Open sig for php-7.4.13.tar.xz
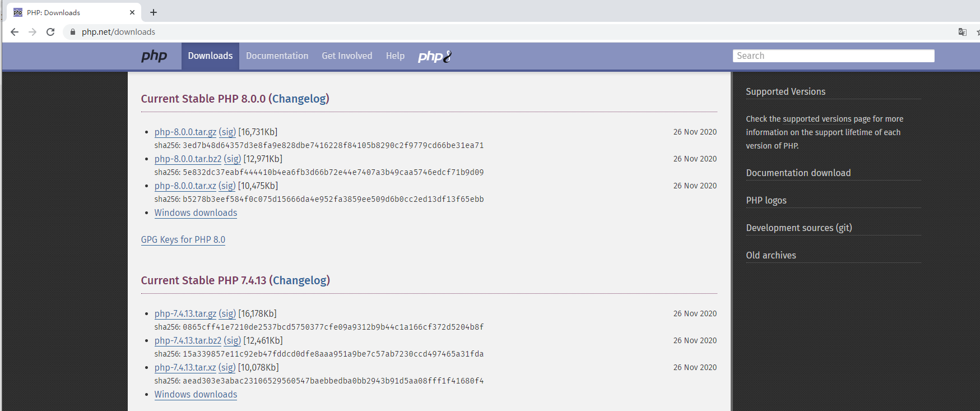This screenshot has height=411, width=980. 227,367
